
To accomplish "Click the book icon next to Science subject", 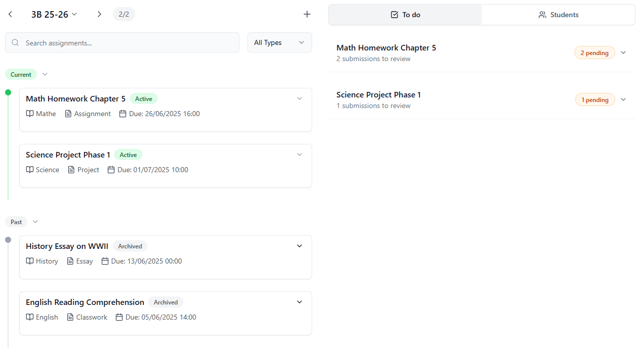I will click(x=29, y=170).
